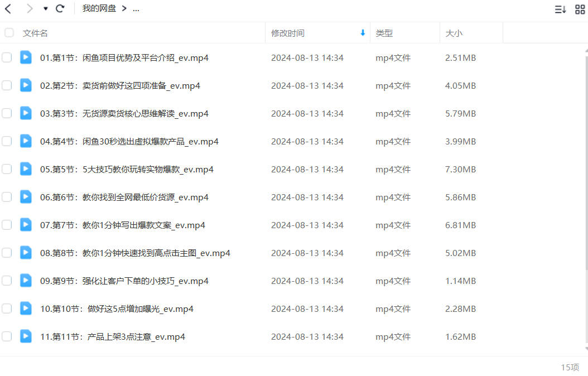Viewport: 588px width, 376px height.
Task: Refresh the file list
Action: pyautogui.click(x=60, y=8)
